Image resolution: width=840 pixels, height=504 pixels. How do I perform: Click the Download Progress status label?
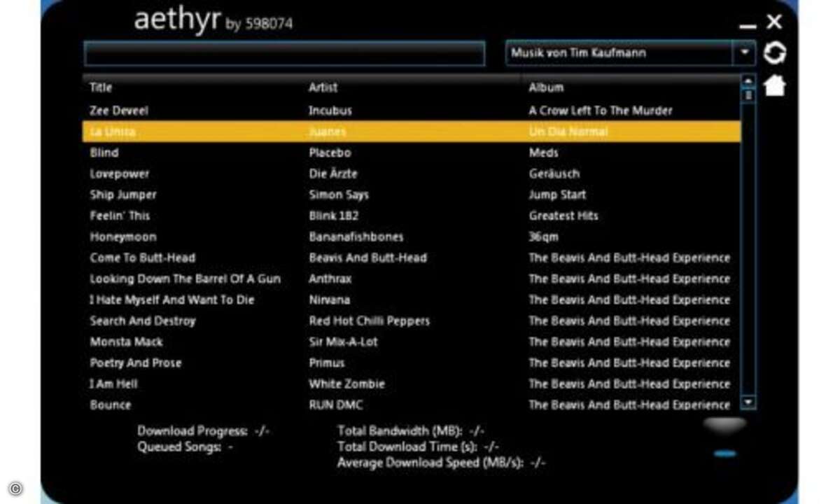pyautogui.click(x=192, y=431)
